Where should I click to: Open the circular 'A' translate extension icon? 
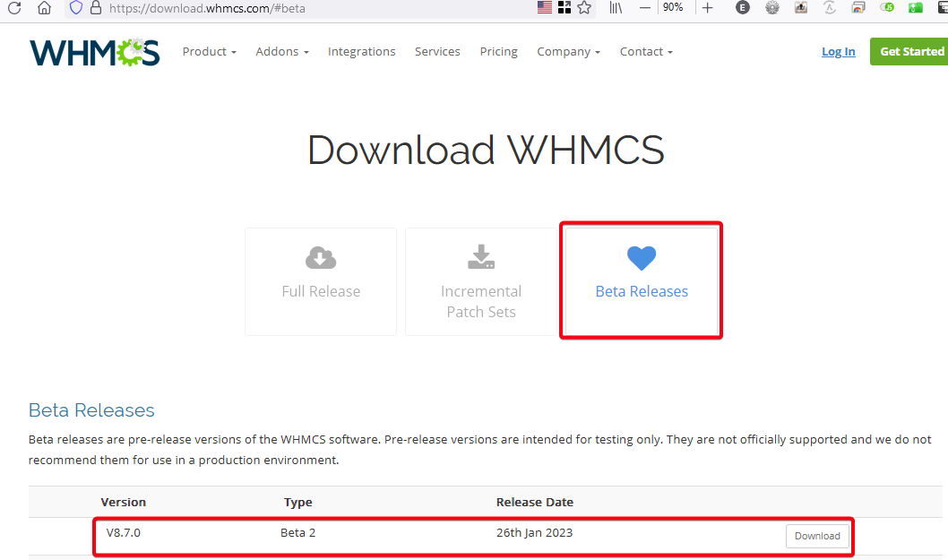pos(830,8)
